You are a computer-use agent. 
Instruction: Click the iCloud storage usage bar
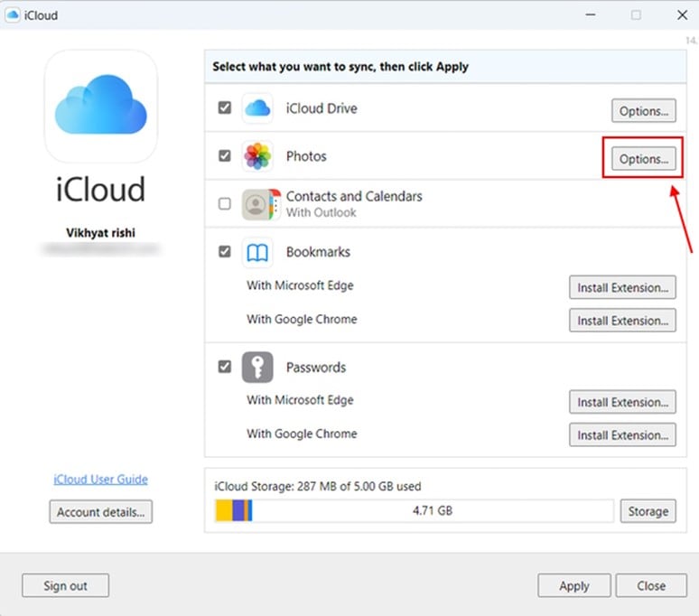click(415, 511)
